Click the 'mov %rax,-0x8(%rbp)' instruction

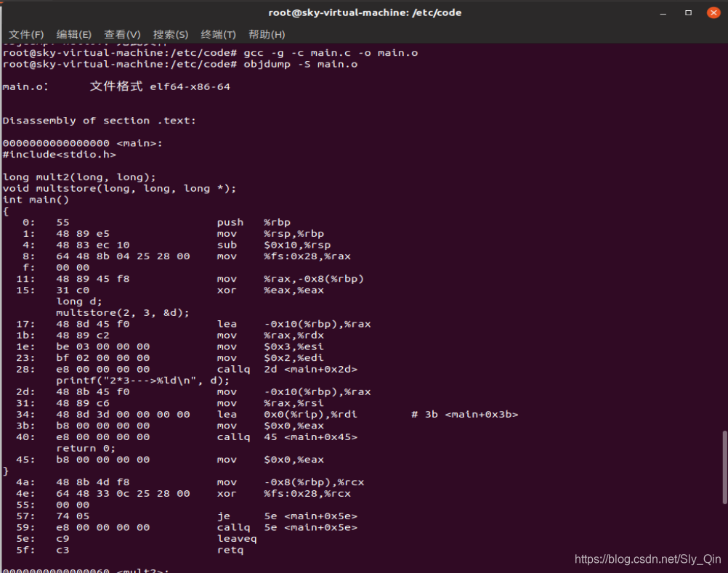290,279
